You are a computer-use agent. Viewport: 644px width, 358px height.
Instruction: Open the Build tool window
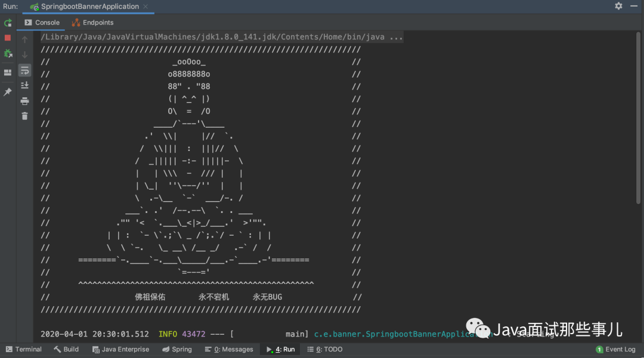click(66, 350)
